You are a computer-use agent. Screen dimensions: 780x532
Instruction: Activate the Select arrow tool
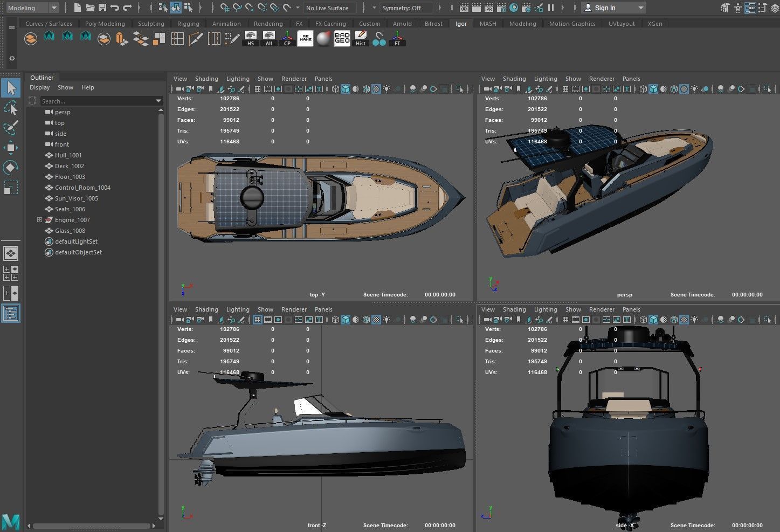pyautogui.click(x=11, y=88)
